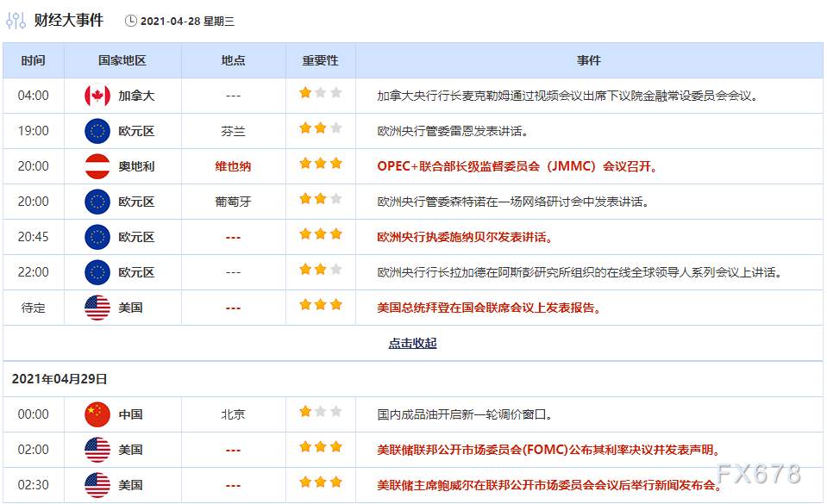Click the EU flag at 20:45
The image size is (827, 504).
[97, 237]
